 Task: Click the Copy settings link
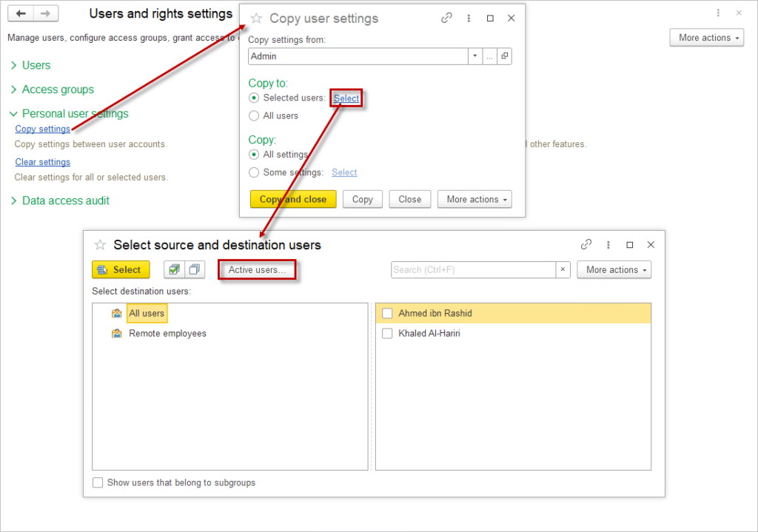[x=42, y=129]
